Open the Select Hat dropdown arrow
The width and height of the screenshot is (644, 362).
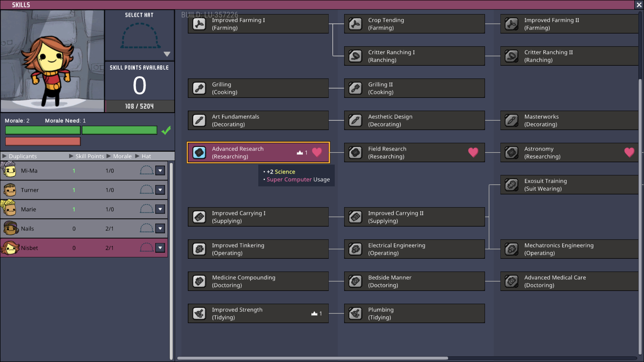pyautogui.click(x=167, y=54)
